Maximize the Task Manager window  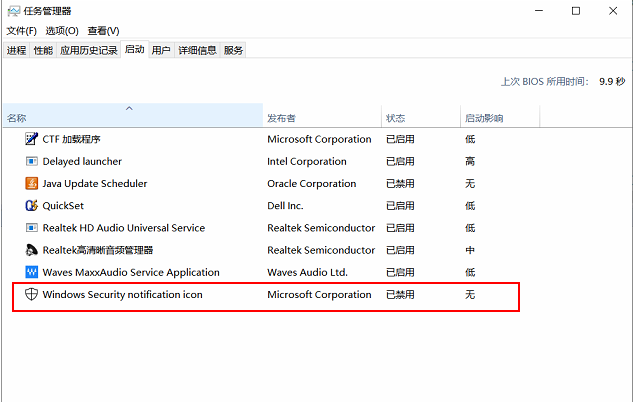(576, 11)
